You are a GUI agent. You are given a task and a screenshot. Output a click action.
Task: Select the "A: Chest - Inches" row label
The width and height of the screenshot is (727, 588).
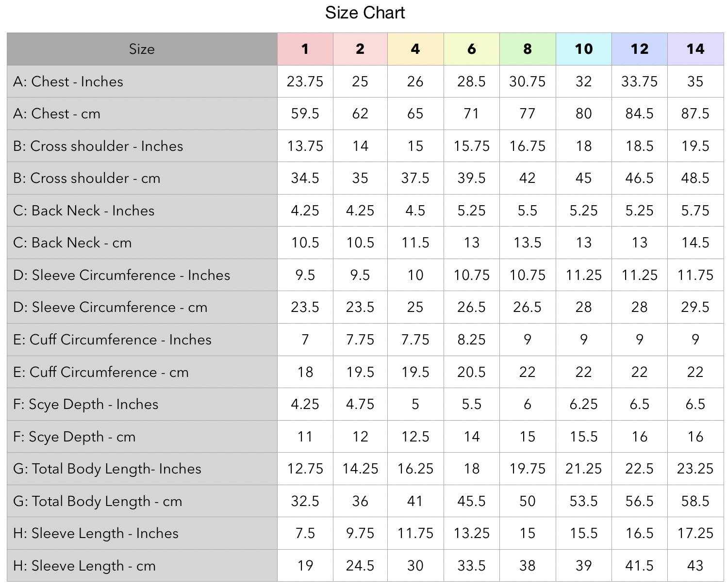coord(68,82)
